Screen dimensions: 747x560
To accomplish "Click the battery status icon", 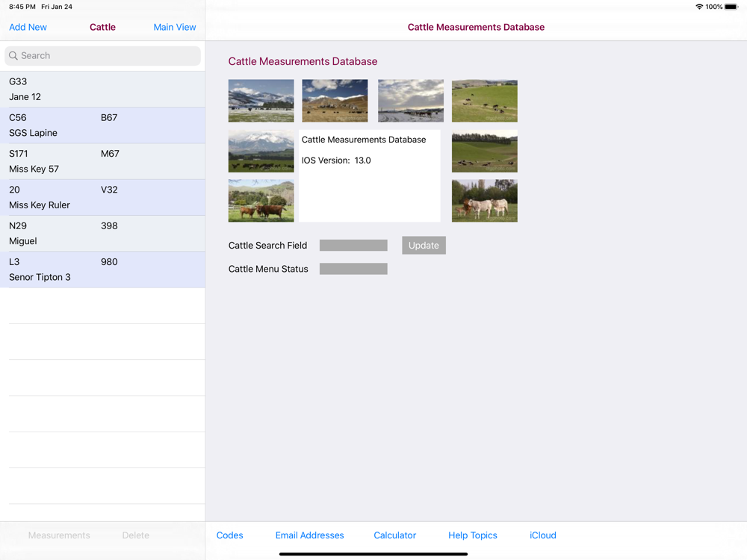I will (x=731, y=7).
